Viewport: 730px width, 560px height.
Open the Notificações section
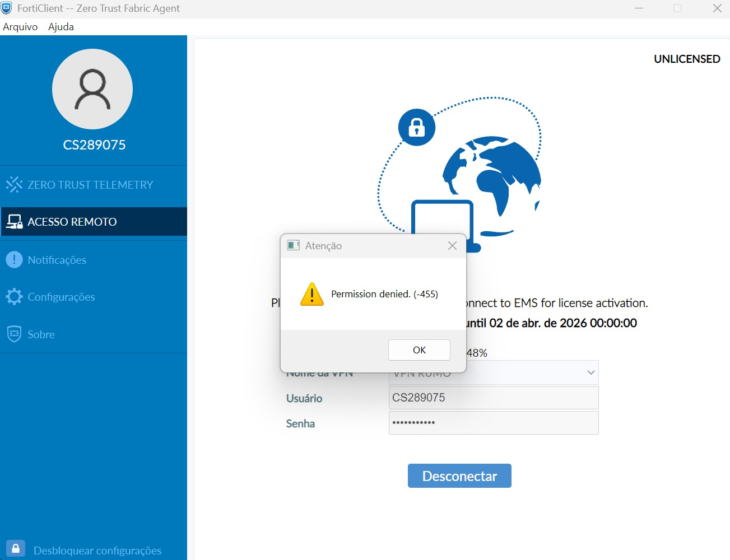pyautogui.click(x=94, y=260)
